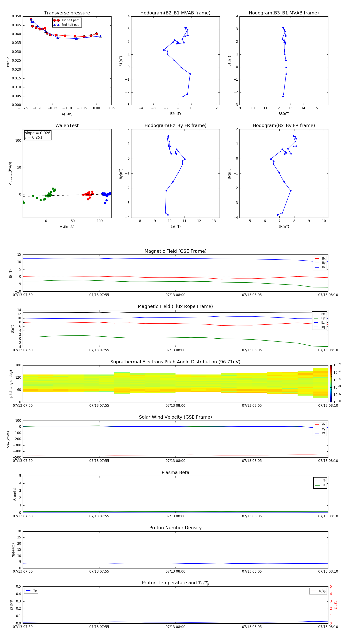Click the 'Magnetic Field (Flux Rope Frame)' title

click(x=175, y=307)
